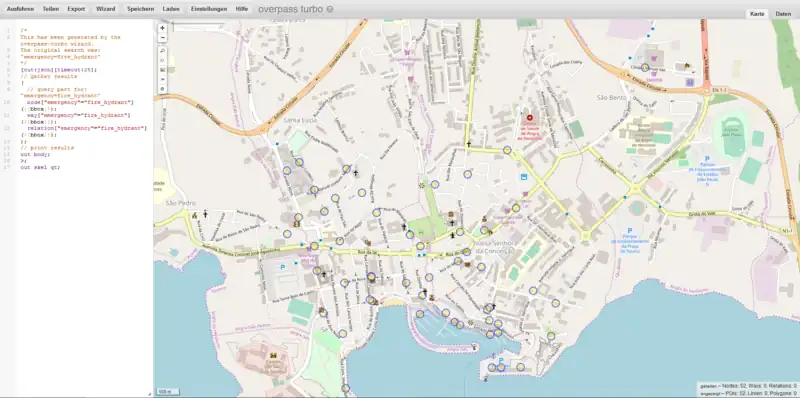Screen dimensions: 800x398
Task: Open the Teilen share dialog
Action: point(51,9)
